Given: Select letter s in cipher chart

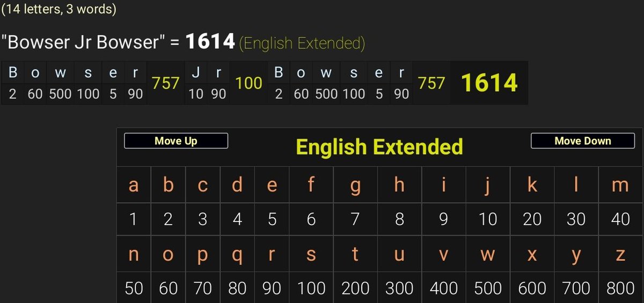Looking at the screenshot, I should pos(311,254).
